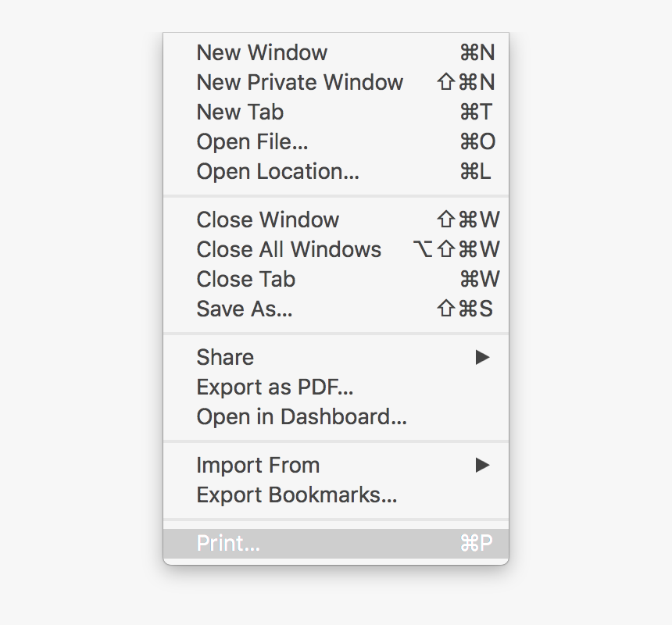Choose Close All Windows
This screenshot has width=672, height=625.
coord(288,249)
